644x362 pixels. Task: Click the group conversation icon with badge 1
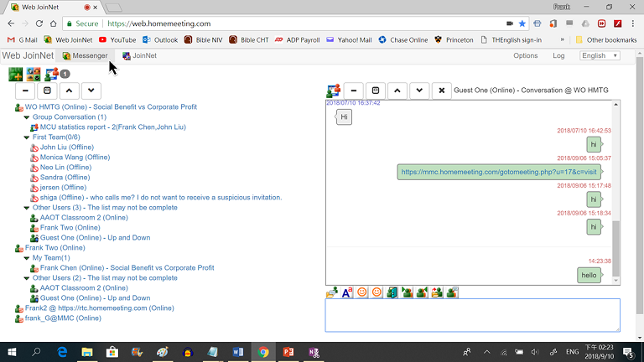click(x=53, y=74)
